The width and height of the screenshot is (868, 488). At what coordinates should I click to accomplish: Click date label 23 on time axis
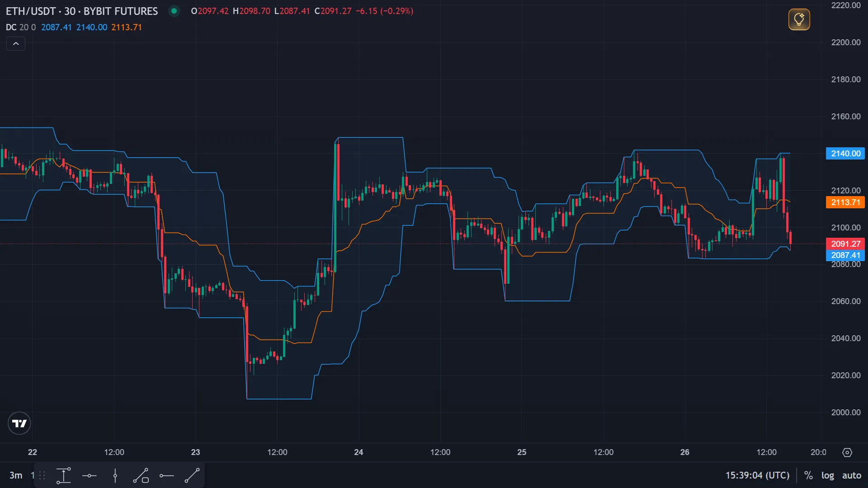[x=195, y=452]
